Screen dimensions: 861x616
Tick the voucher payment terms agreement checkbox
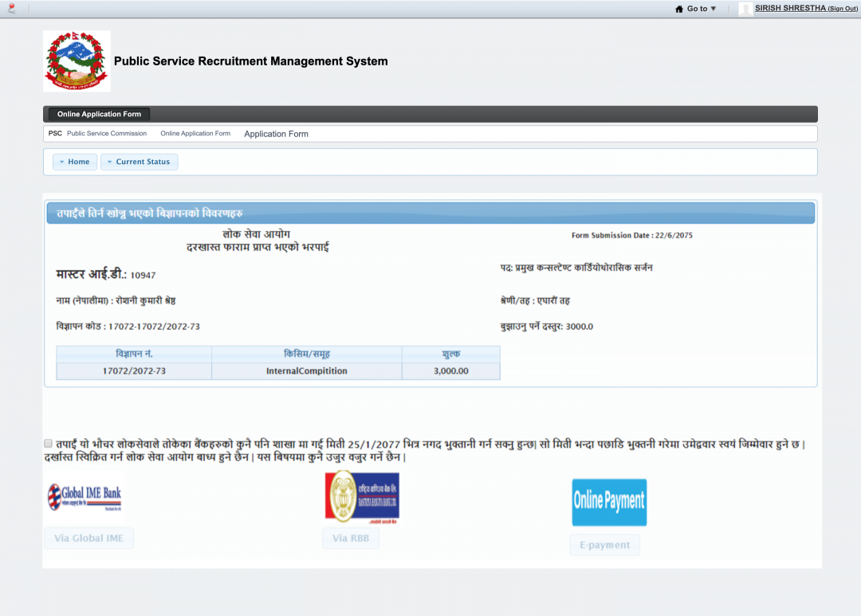point(49,443)
